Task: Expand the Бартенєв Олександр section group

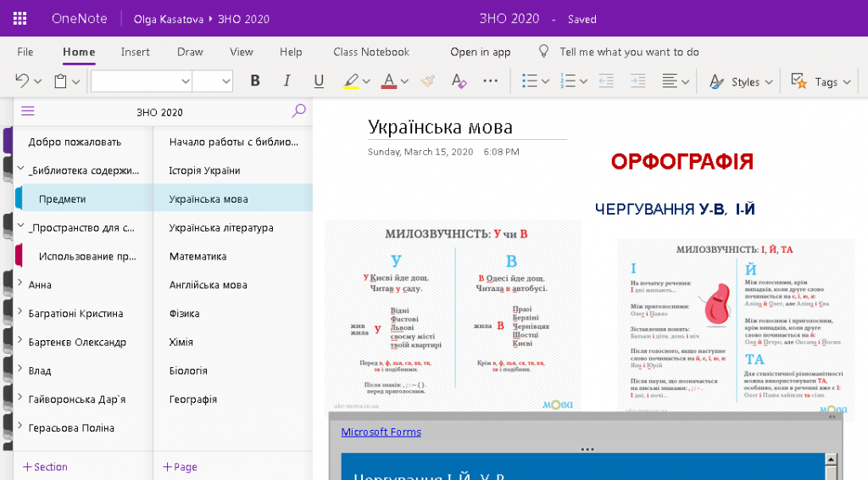Action: click(20, 340)
